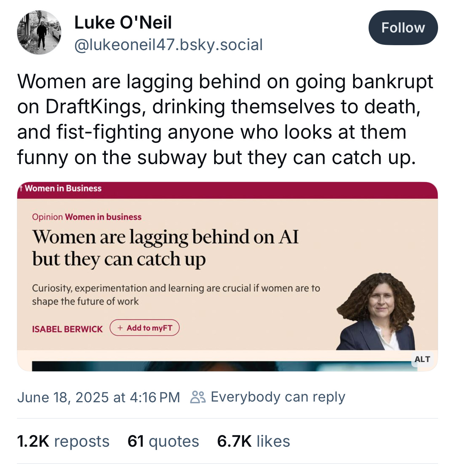The width and height of the screenshot is (455, 476).
Task: Click the plus icon inside Add to myFT
Action: pyautogui.click(x=120, y=328)
